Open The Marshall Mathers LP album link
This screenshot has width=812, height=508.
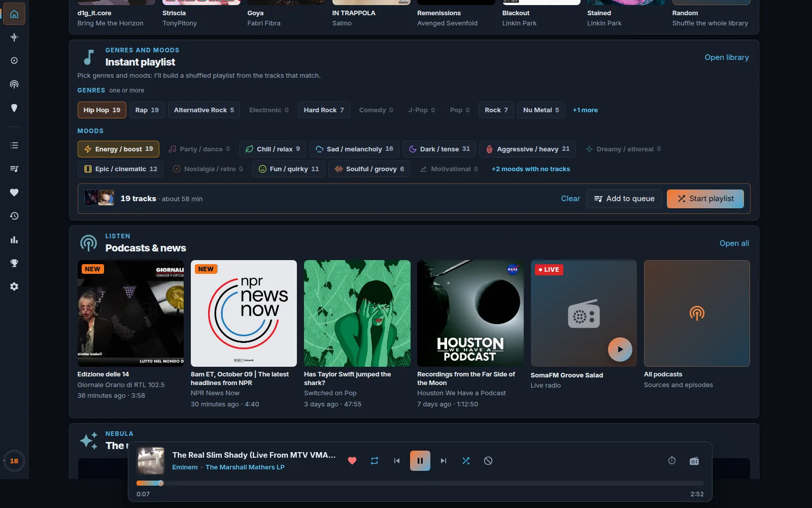pyautogui.click(x=245, y=467)
